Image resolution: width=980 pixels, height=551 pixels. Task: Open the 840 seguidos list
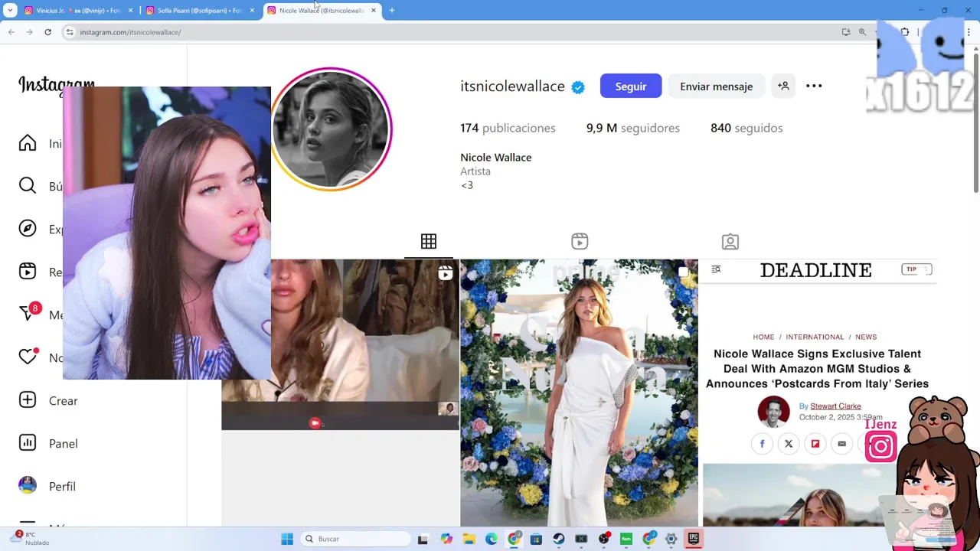click(x=746, y=128)
